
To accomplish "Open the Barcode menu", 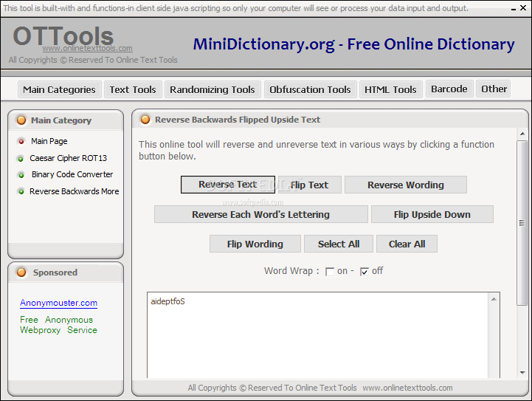I will pyautogui.click(x=449, y=89).
